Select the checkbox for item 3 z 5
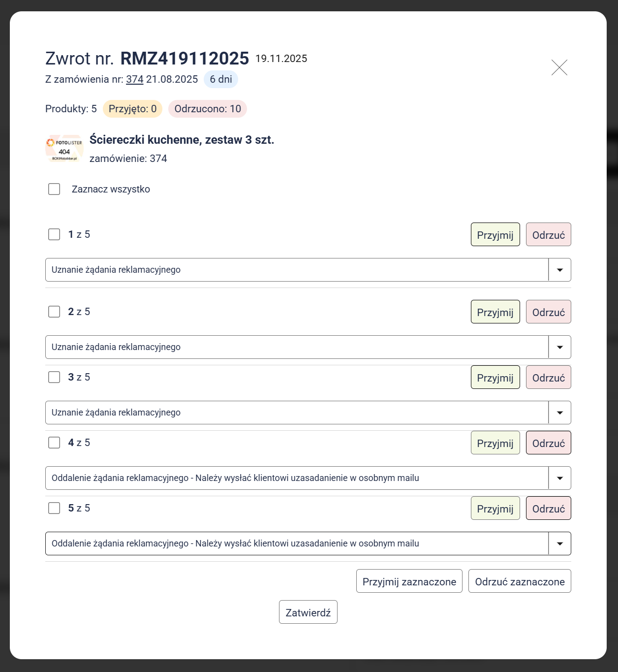This screenshot has height=672, width=618. (x=54, y=377)
